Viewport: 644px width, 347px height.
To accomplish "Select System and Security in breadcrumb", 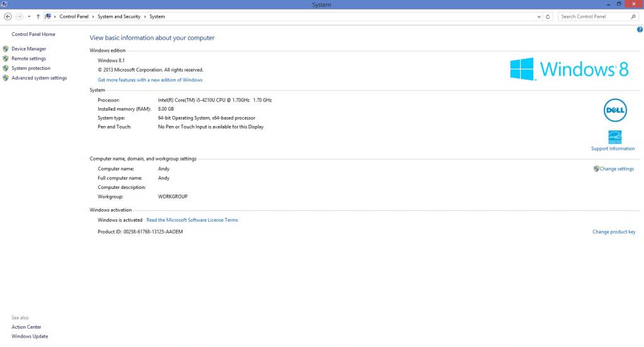I will pos(119,16).
